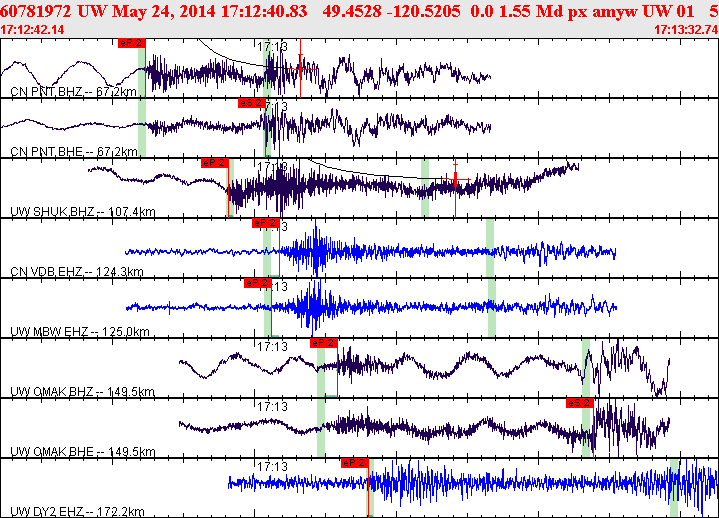This screenshot has height=518, width=719.
Task: Select the 'UW MBW EHZ -- 125.0km' station label
Action: pyautogui.click(x=80, y=332)
